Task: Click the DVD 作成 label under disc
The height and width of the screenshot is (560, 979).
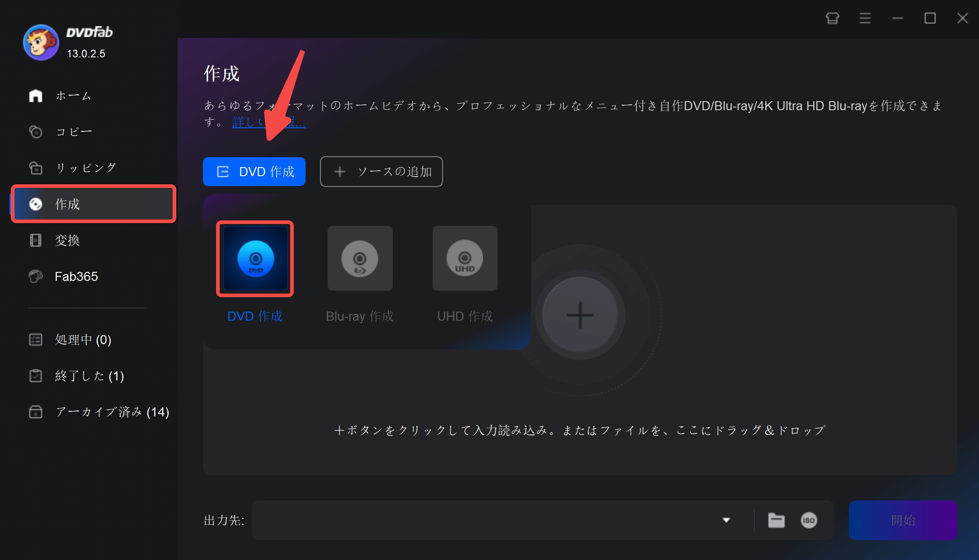Action: pyautogui.click(x=255, y=316)
